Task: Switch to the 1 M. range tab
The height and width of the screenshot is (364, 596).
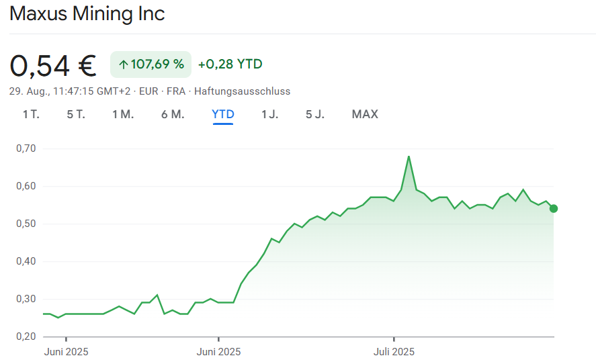Action: coord(123,114)
